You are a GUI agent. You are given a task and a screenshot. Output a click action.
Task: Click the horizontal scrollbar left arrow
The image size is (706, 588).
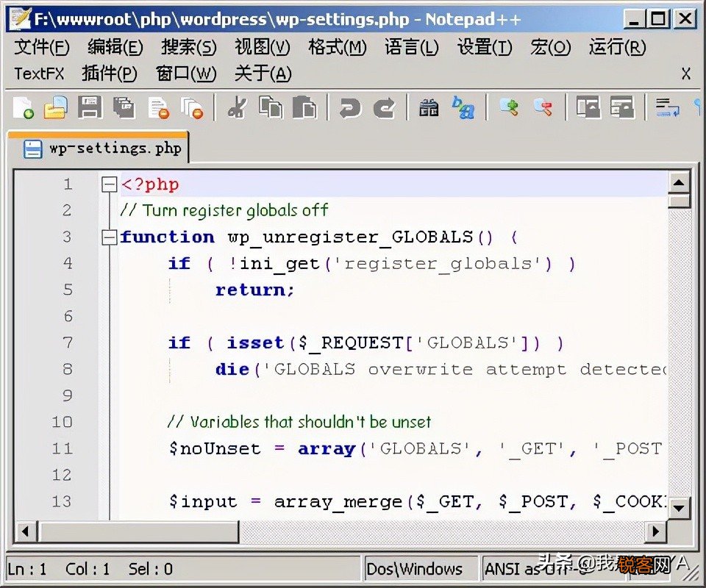point(25,531)
